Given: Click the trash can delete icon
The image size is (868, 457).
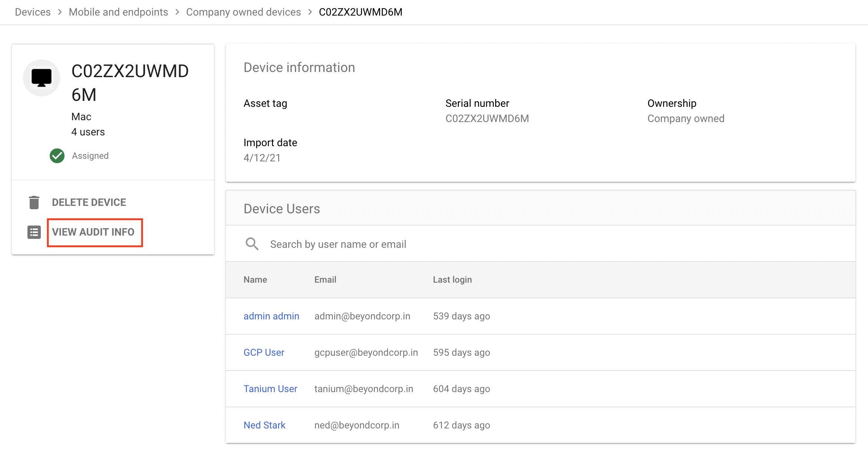Looking at the screenshot, I should (x=34, y=203).
